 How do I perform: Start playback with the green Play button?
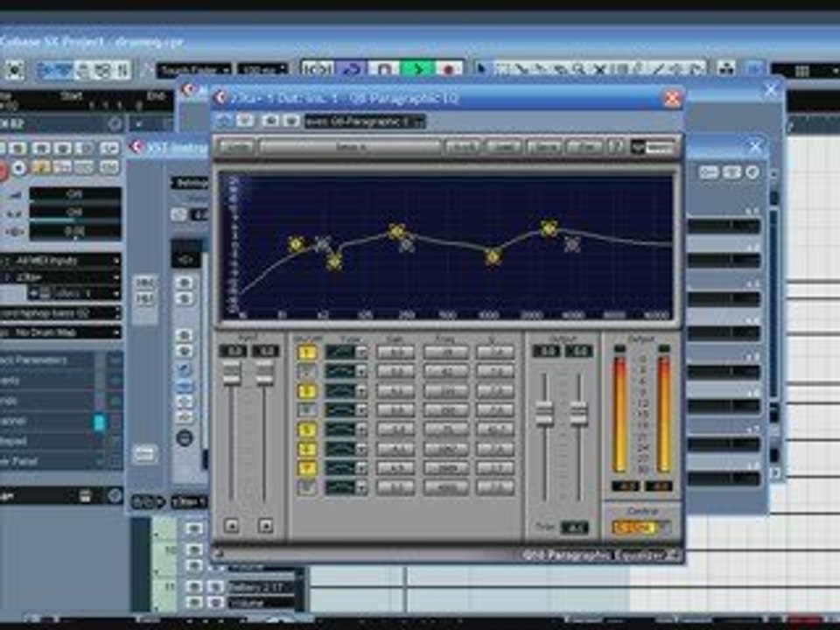[418, 69]
